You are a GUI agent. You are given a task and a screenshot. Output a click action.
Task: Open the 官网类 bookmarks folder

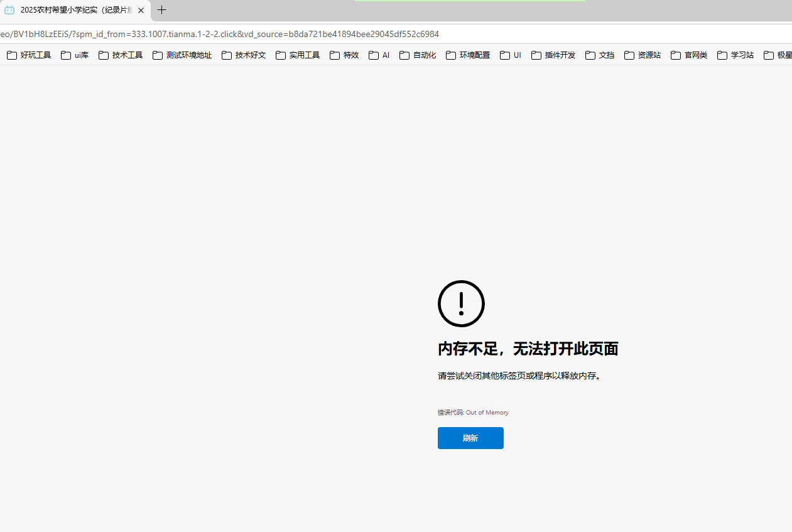[x=689, y=55]
